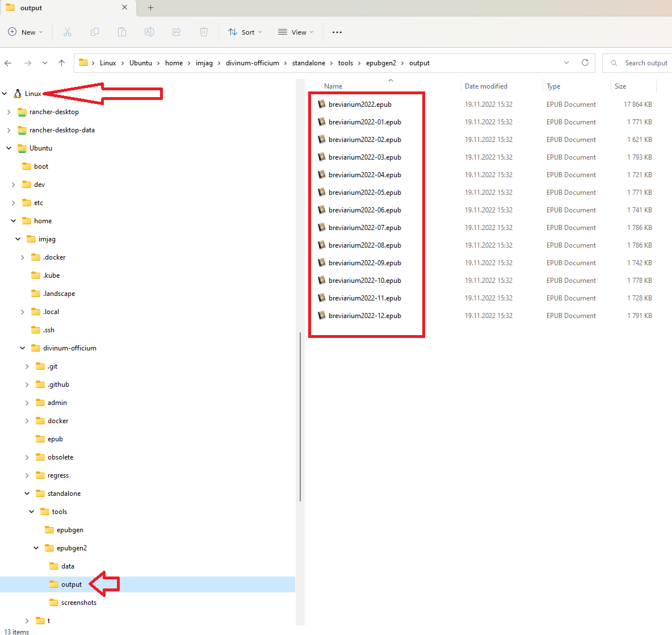Open the New item dropdown
672x635 pixels.
click(x=26, y=32)
